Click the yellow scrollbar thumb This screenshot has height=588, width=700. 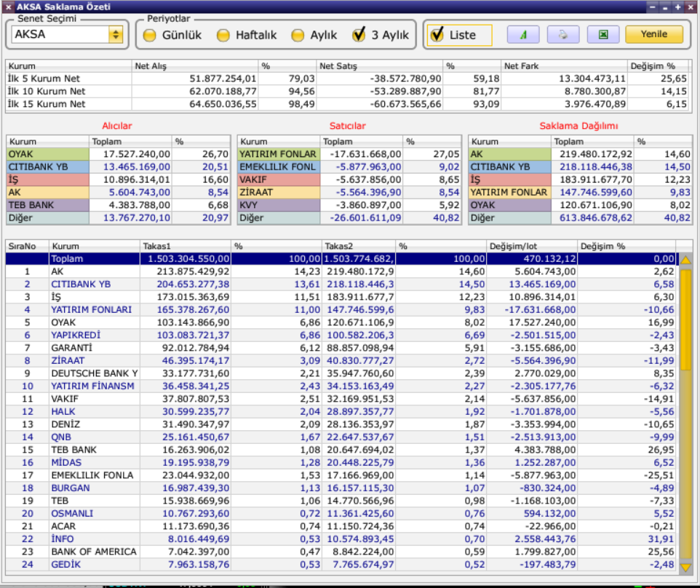tap(685, 319)
